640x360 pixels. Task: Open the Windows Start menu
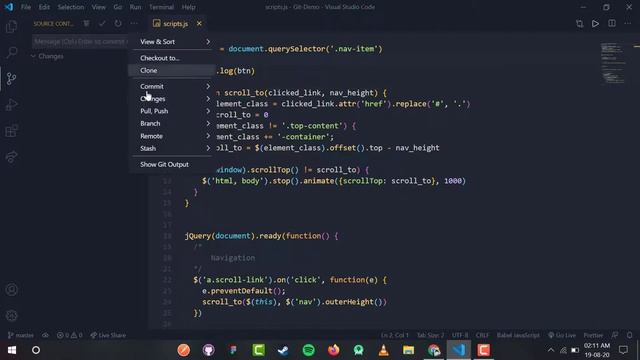pos(11,350)
